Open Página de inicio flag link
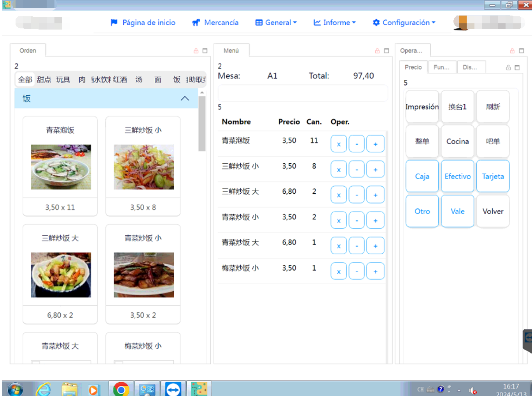532x399 pixels. (143, 23)
